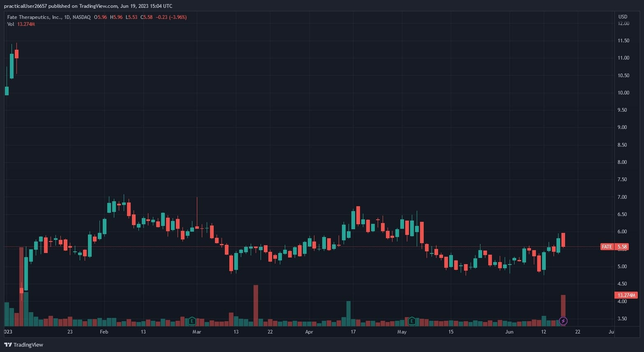Click the earnings E marker near May

coord(412,321)
